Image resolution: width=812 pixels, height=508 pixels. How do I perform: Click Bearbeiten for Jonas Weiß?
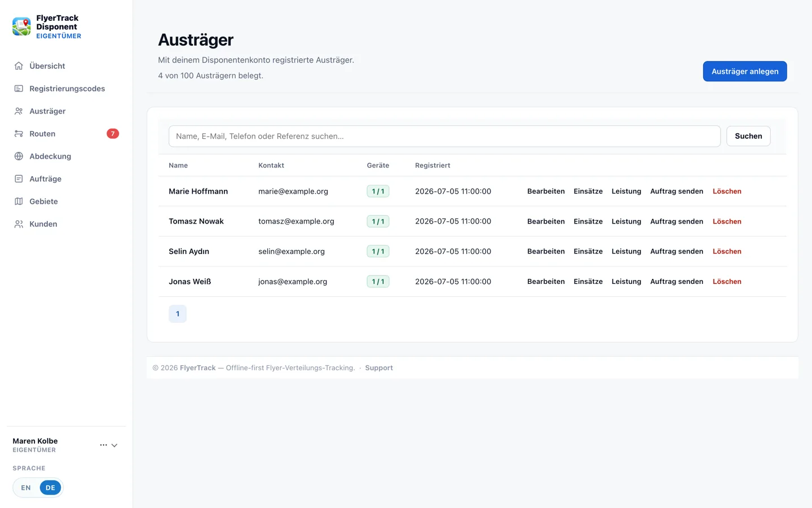point(546,281)
